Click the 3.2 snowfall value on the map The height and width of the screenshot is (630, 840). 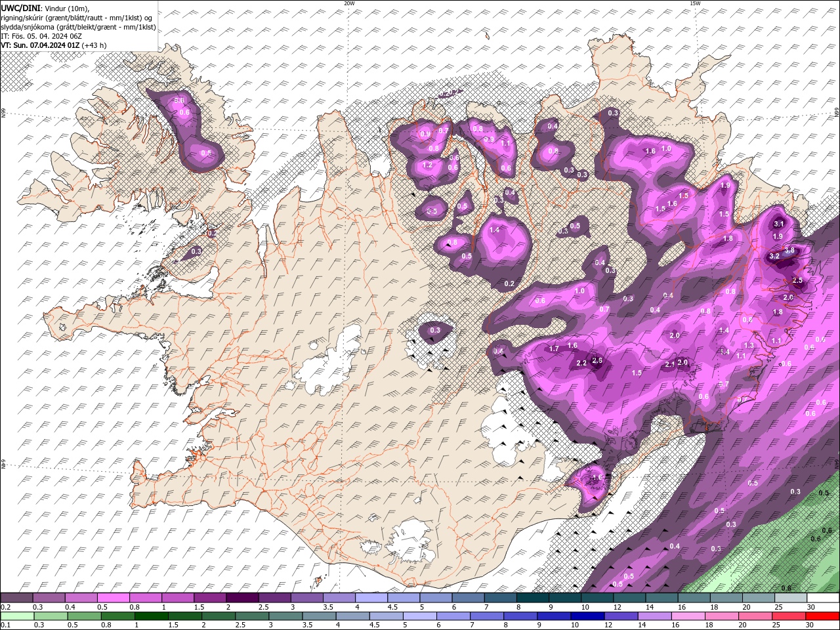[774, 257]
